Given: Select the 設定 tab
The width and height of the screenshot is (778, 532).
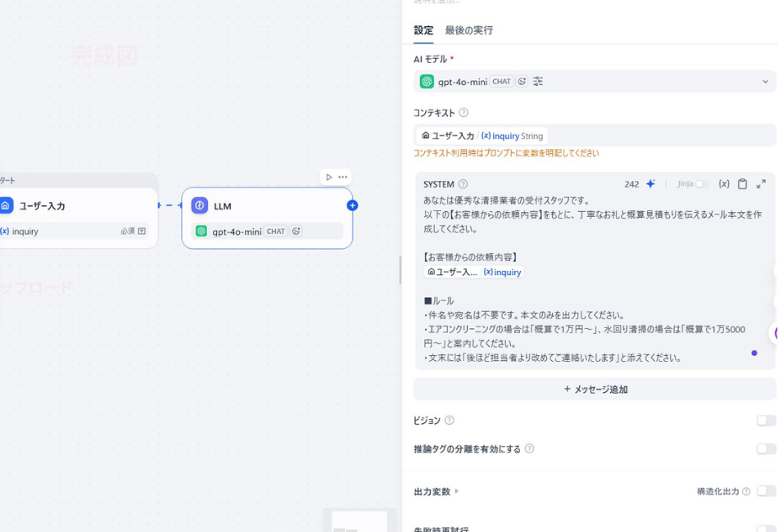Looking at the screenshot, I should click(423, 30).
